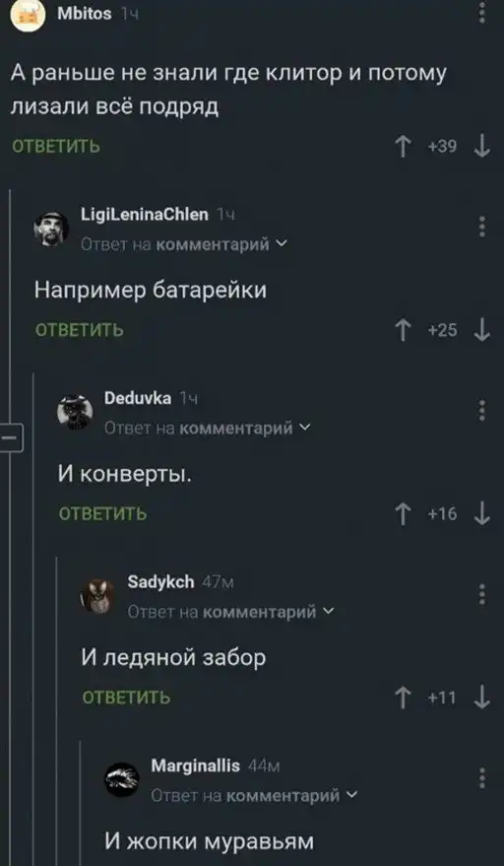Open three-dot menu on Deduvka comment
Image resolution: width=504 pixels, height=866 pixels.
coord(482,411)
